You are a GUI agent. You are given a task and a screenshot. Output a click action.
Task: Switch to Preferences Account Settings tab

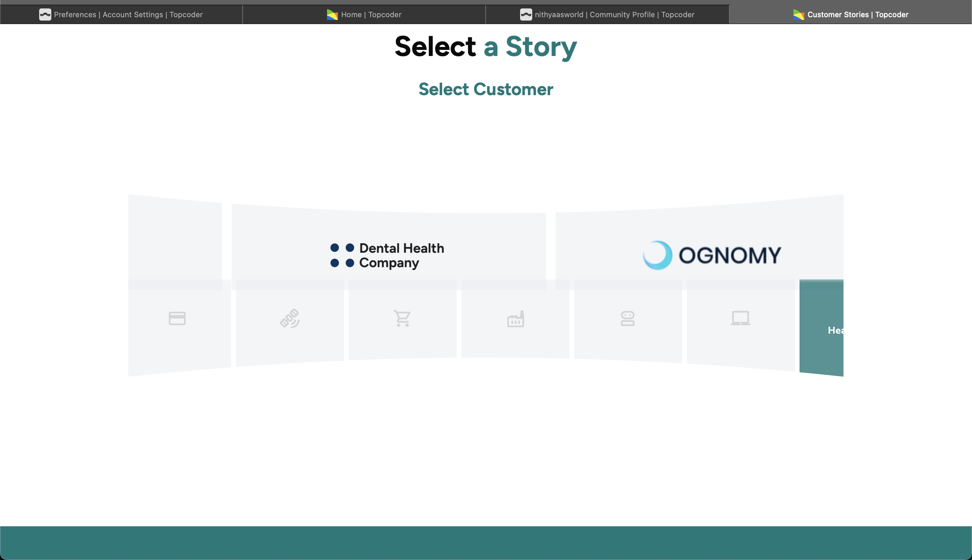(121, 15)
